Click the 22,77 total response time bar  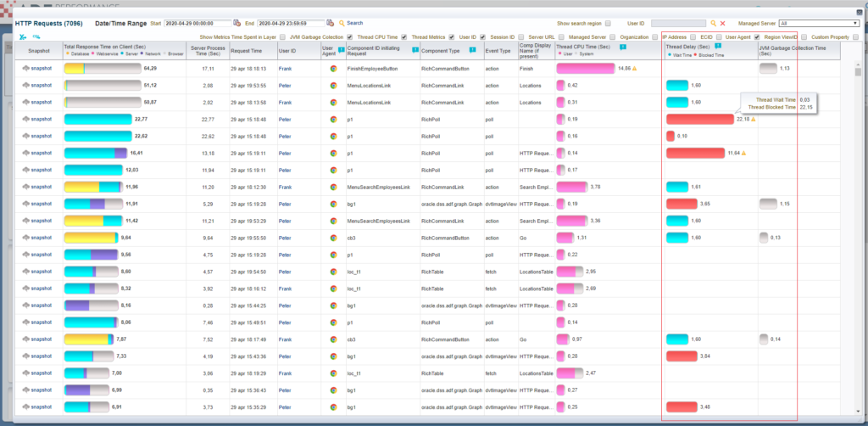pos(97,120)
